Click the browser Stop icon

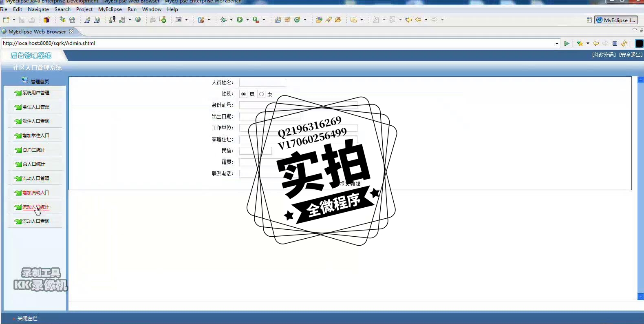(x=615, y=43)
